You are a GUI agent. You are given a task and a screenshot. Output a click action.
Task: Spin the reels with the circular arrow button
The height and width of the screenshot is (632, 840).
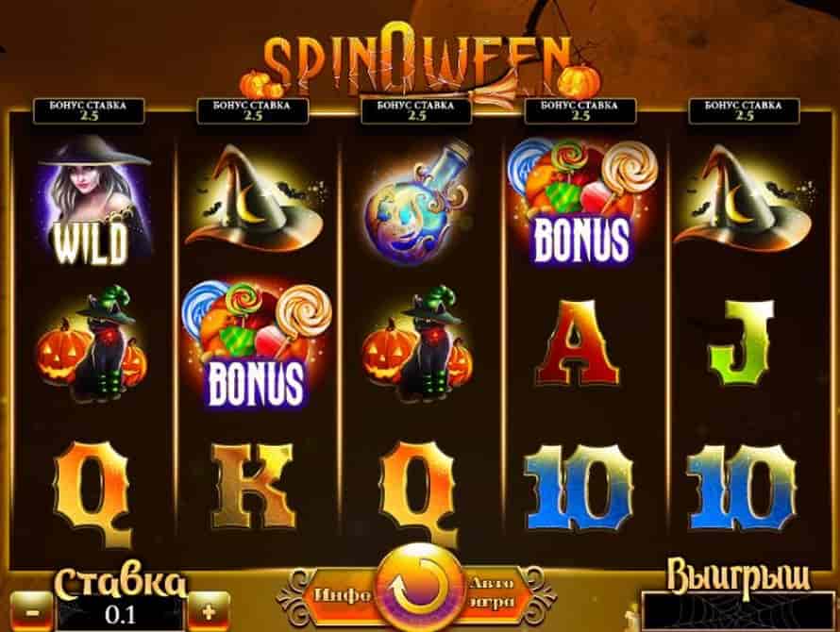tap(419, 588)
